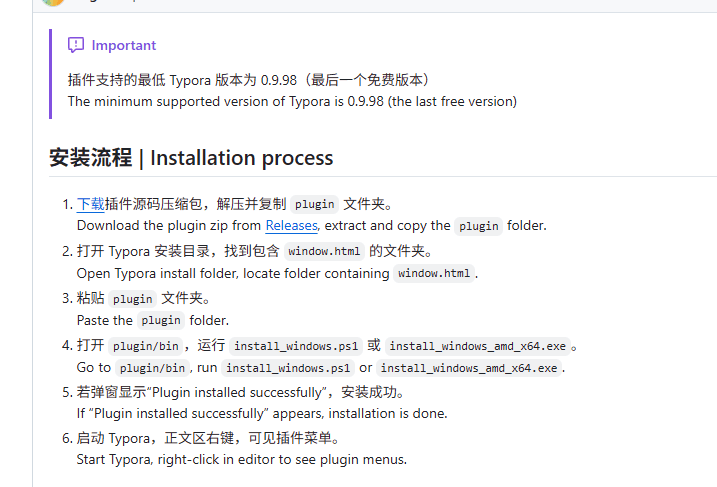Viewport: 717px width, 487px height.
Task: Click window.html code tag in '找到包含' line
Action: tap(324, 251)
